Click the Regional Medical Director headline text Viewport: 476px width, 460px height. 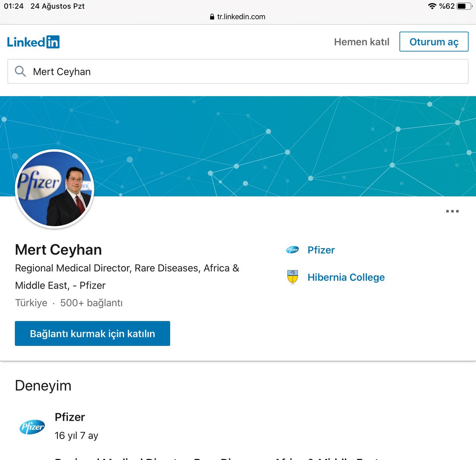[127, 277]
